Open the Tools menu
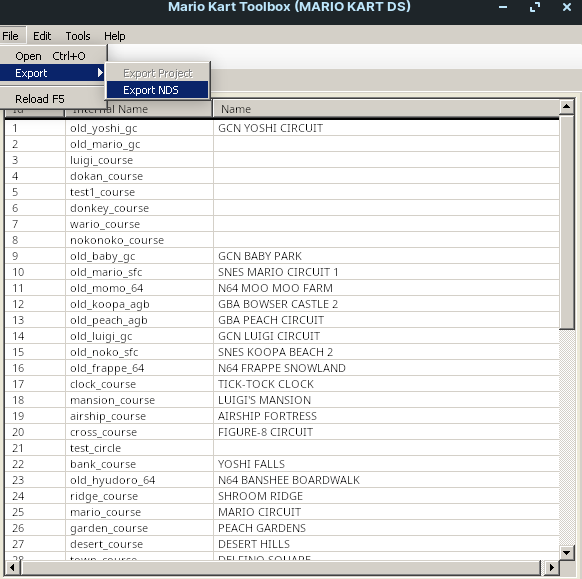The height and width of the screenshot is (579, 582). pyautogui.click(x=78, y=36)
